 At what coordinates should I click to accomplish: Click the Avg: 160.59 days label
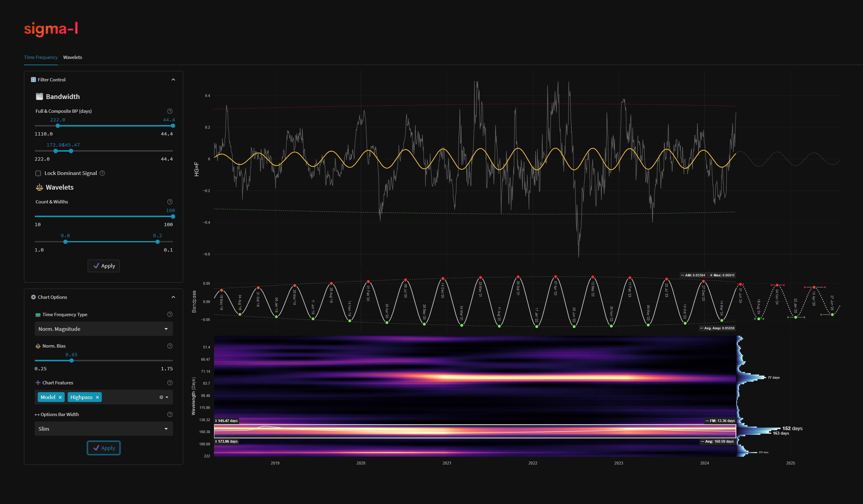point(718,441)
